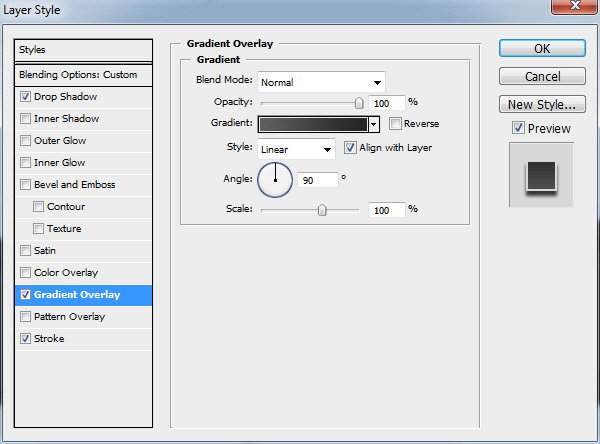600x444 pixels.
Task: Toggle the Drop Shadow checkbox
Action: (25, 96)
